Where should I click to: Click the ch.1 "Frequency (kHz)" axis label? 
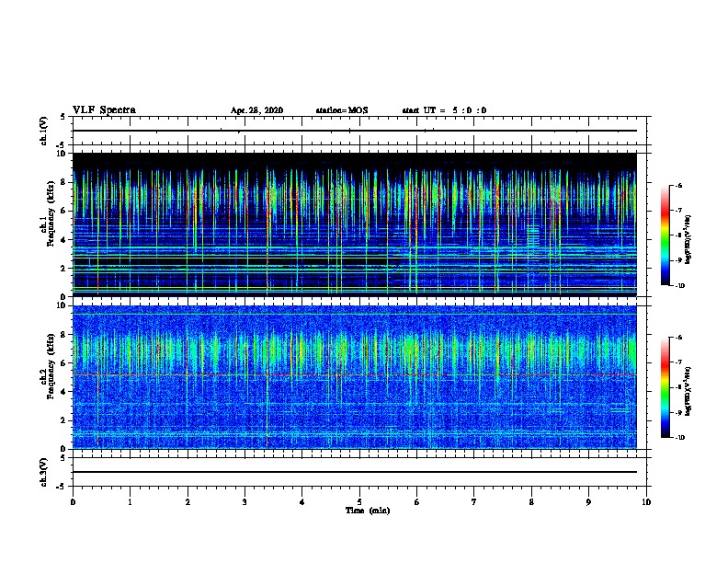pos(51,213)
